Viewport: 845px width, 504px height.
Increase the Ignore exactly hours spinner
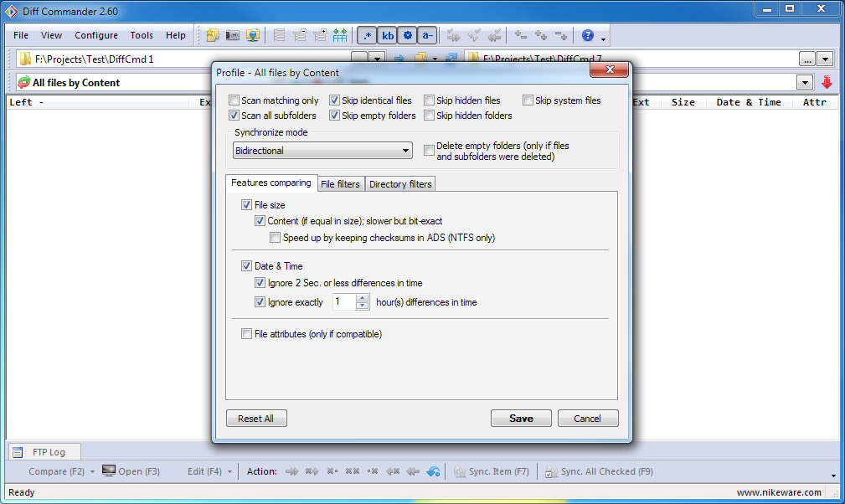point(363,298)
